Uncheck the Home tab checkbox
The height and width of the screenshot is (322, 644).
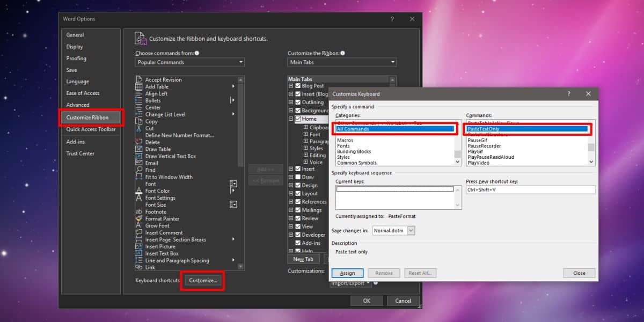click(x=298, y=119)
